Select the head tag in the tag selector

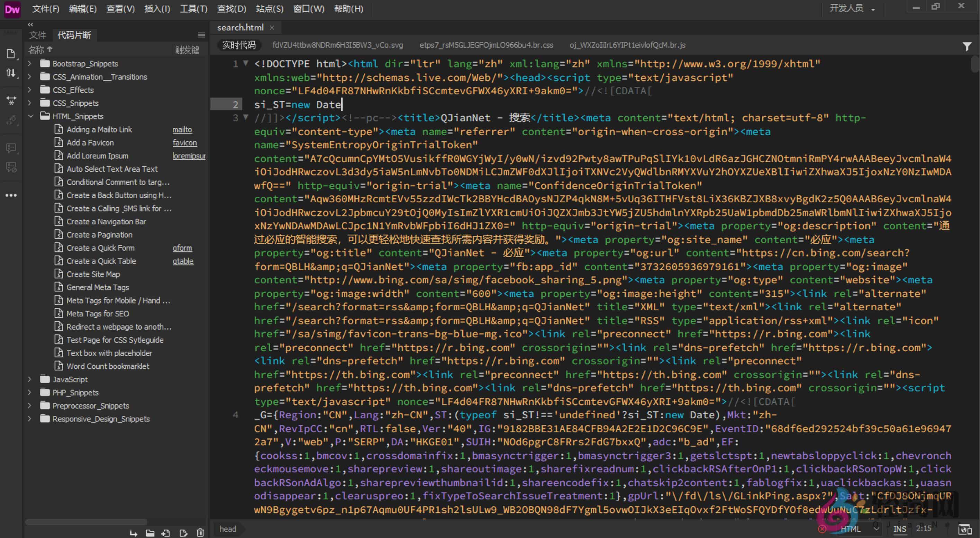(x=227, y=529)
